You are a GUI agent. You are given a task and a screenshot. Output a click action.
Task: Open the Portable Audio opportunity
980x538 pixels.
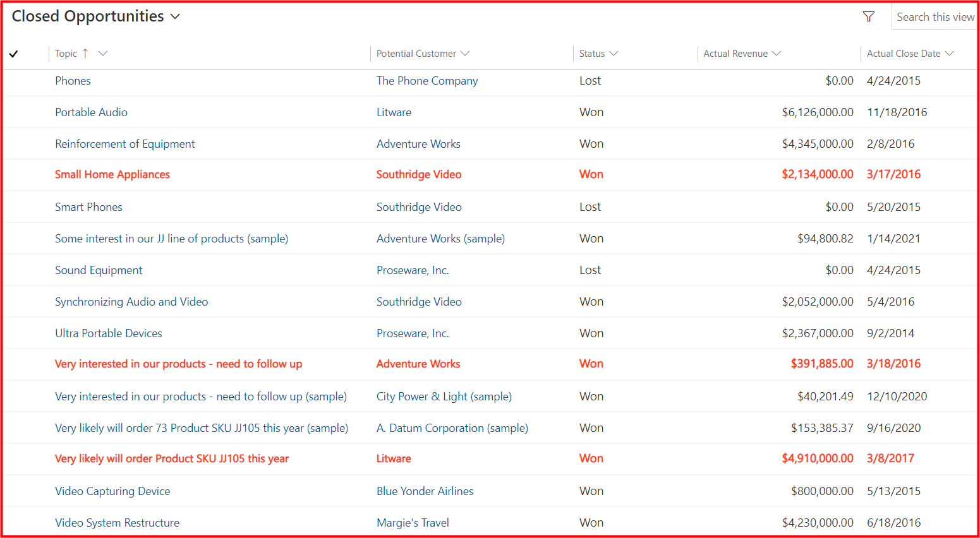(91, 112)
